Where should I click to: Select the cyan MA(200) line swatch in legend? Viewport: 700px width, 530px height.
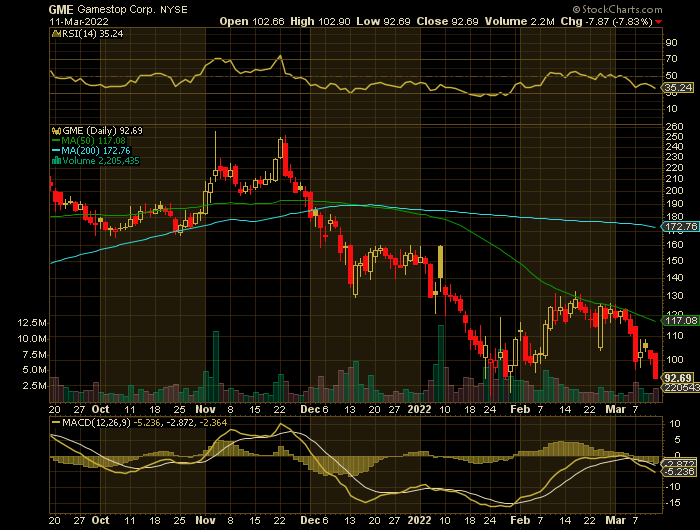click(56, 150)
